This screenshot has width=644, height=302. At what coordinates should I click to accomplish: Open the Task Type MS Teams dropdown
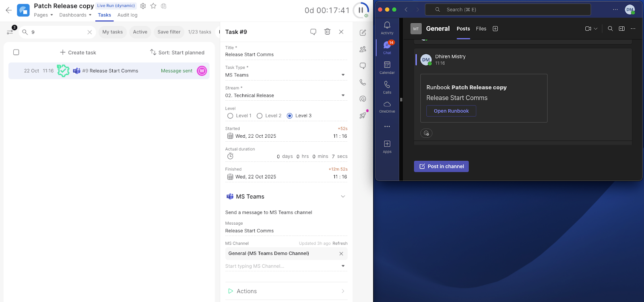tap(286, 75)
